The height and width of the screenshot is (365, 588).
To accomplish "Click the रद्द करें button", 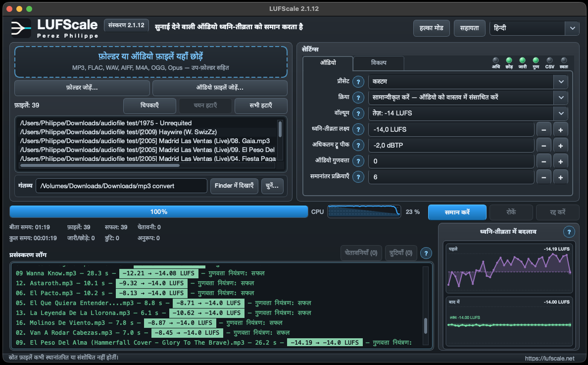I will [x=558, y=212].
